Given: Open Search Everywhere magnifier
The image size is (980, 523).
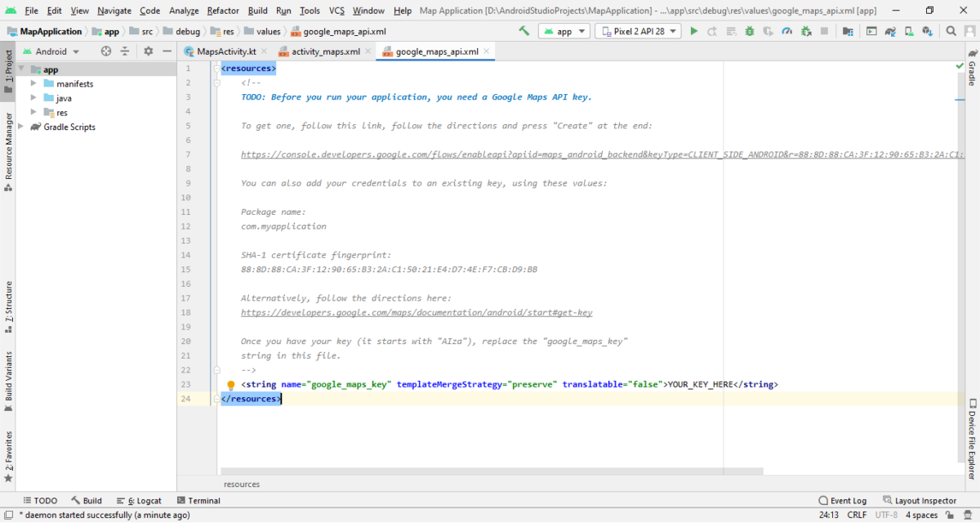Looking at the screenshot, I should tap(951, 31).
